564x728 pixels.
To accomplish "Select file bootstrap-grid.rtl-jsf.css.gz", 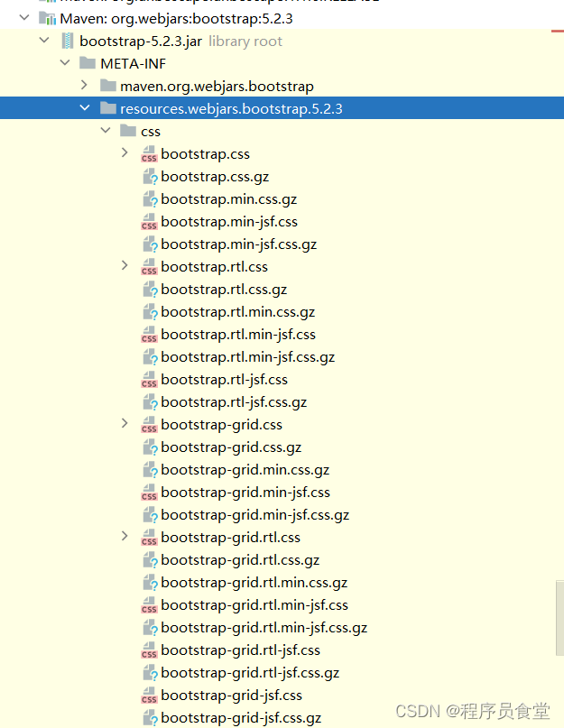I will click(250, 673).
